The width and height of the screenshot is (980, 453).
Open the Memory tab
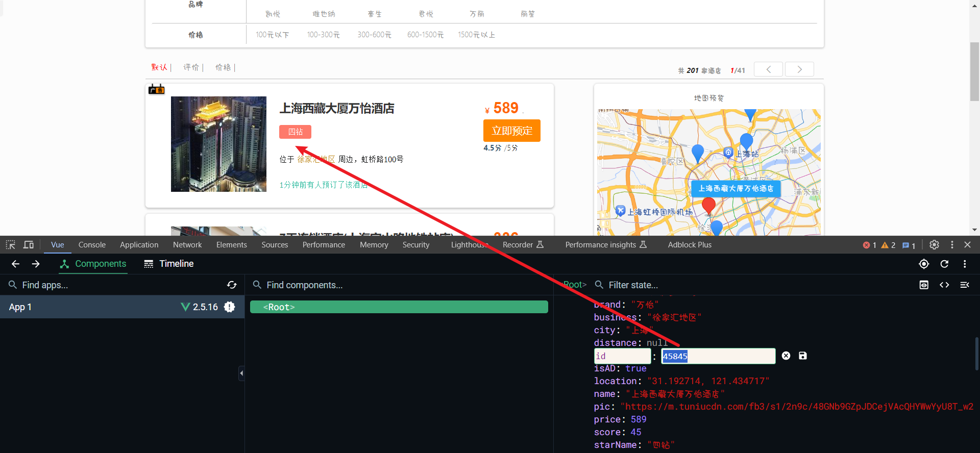[x=374, y=245]
